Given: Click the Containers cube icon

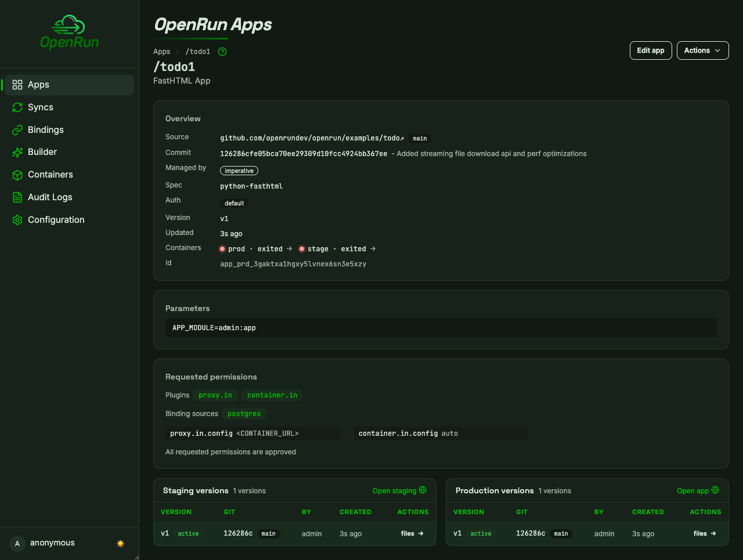Looking at the screenshot, I should (17, 175).
